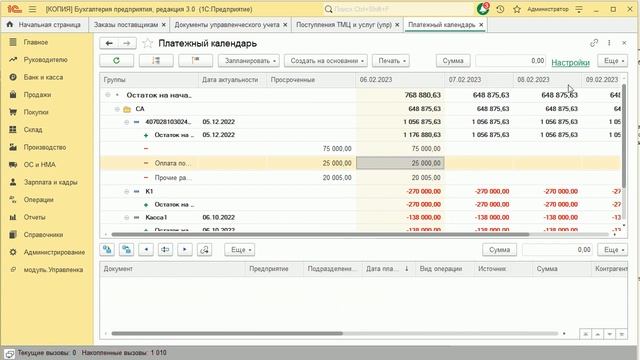Open form's three-dot options menu

pos(609,43)
